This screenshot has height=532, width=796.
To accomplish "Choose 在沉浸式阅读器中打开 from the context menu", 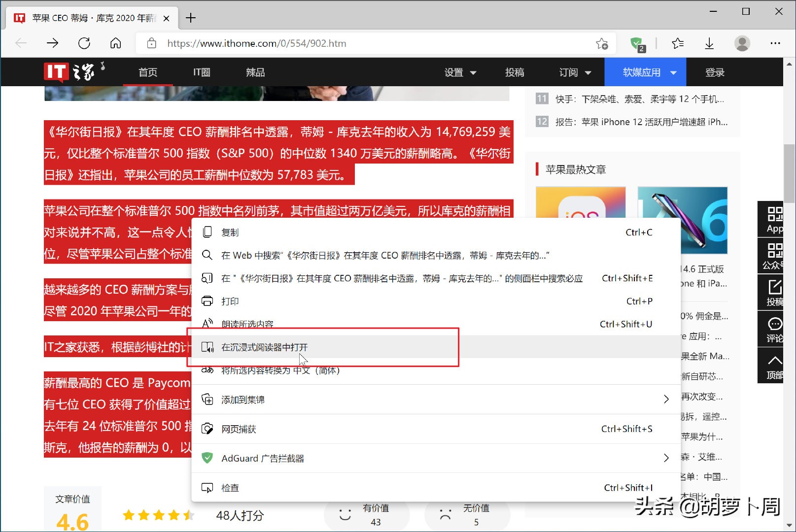I will click(x=264, y=347).
